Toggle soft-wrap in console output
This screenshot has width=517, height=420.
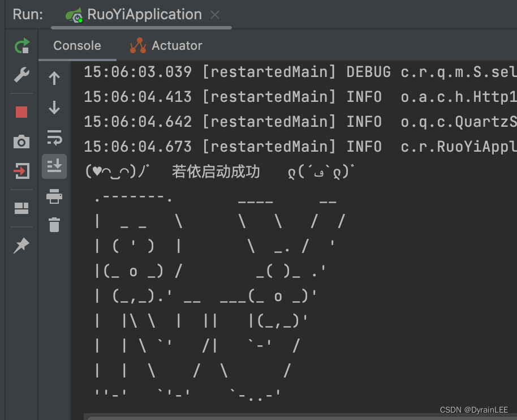[x=54, y=138]
